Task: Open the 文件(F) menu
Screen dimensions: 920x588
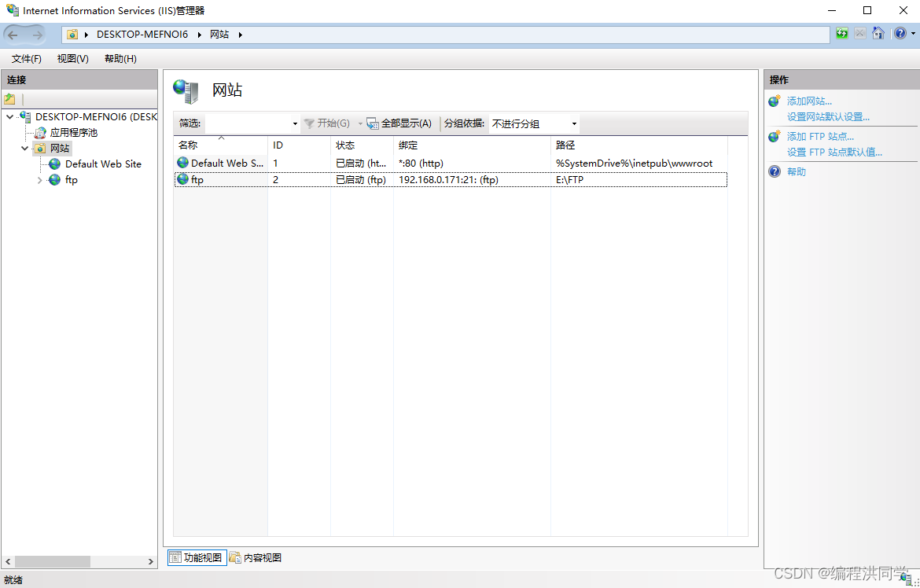Action: [x=27, y=59]
